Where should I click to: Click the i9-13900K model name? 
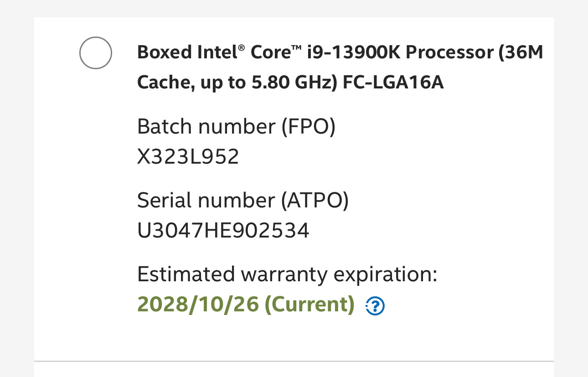click(x=353, y=53)
